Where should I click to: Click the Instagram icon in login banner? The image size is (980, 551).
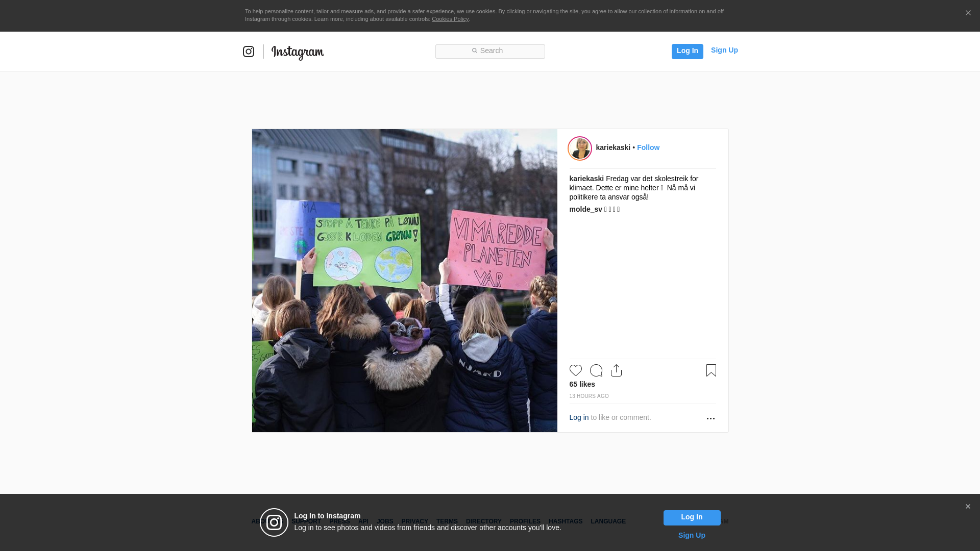(274, 522)
